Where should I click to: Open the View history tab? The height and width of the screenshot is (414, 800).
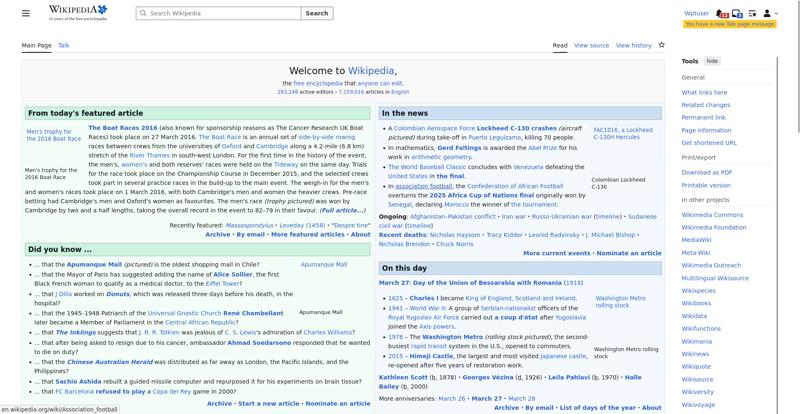click(633, 45)
